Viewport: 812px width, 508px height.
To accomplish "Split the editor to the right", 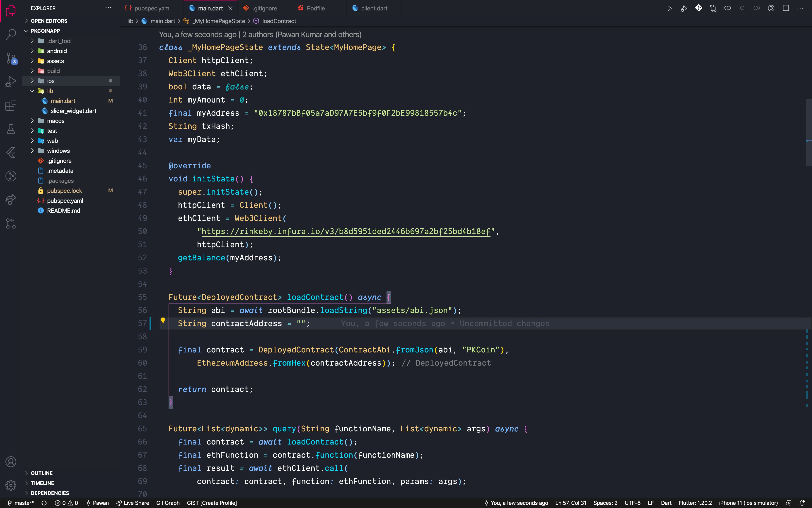I will 786,8.
